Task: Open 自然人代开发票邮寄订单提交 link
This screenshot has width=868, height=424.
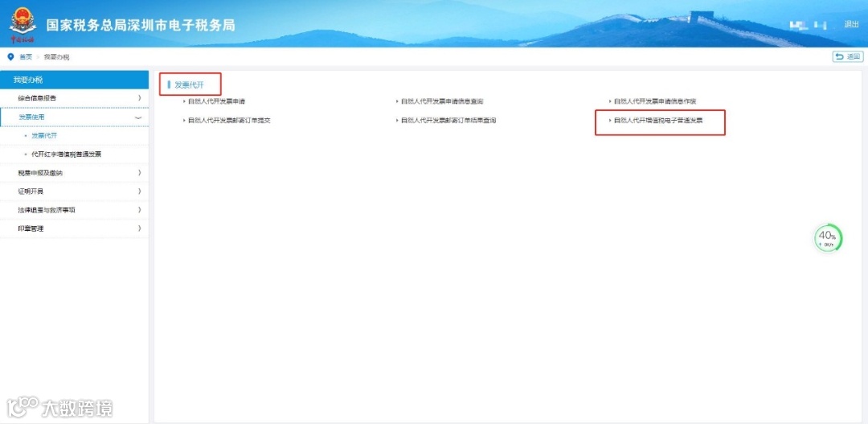Action: tap(228, 120)
